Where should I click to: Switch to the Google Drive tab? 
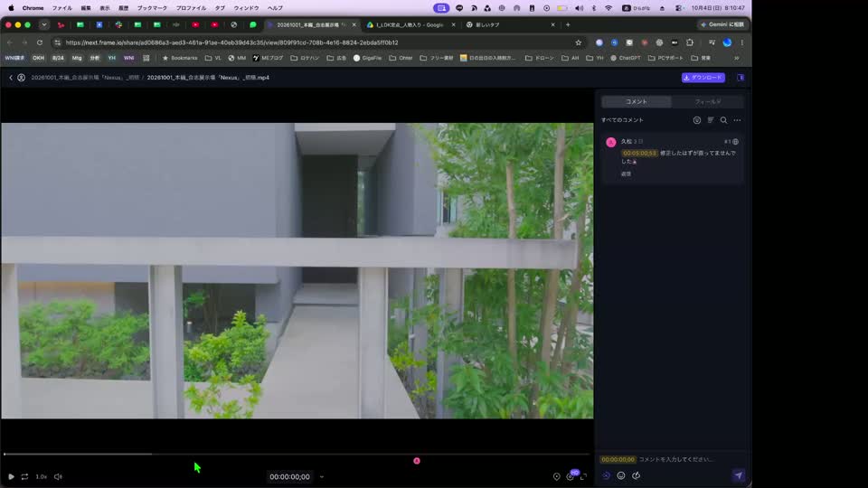(x=410, y=25)
